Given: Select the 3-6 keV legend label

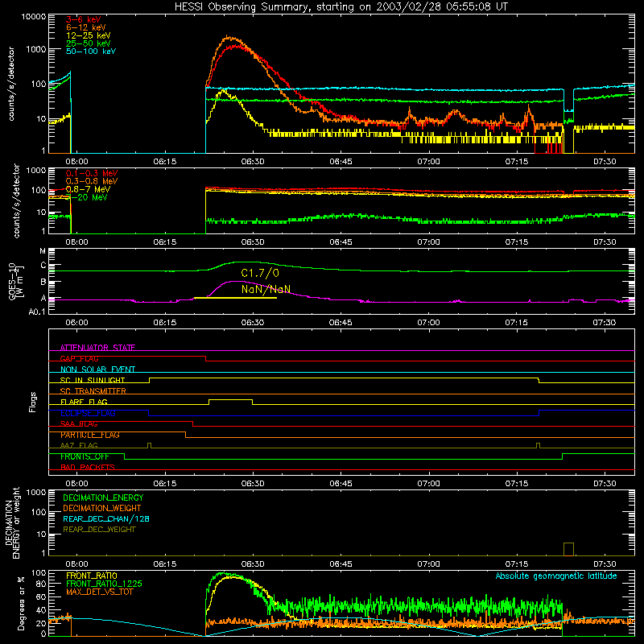Looking at the screenshot, I should click(x=84, y=19).
